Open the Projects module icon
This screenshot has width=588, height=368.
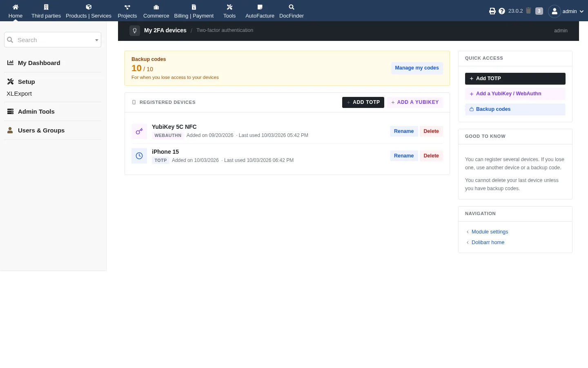tap(127, 7)
